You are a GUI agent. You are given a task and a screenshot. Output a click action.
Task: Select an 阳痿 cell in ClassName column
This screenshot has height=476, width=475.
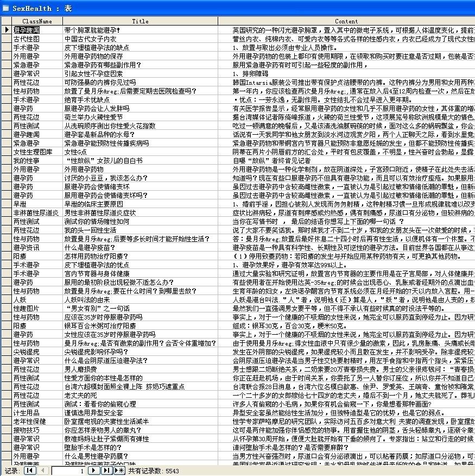point(17,256)
